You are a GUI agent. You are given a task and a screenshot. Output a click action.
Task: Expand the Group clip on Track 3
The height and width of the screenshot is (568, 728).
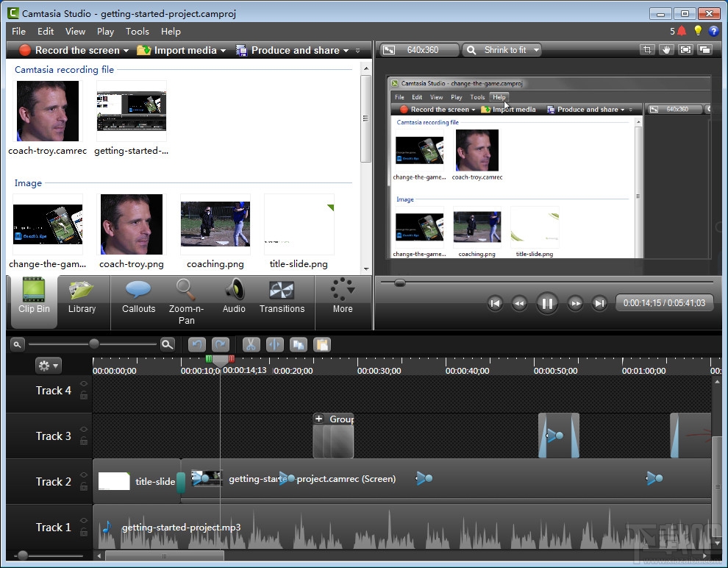(x=319, y=419)
